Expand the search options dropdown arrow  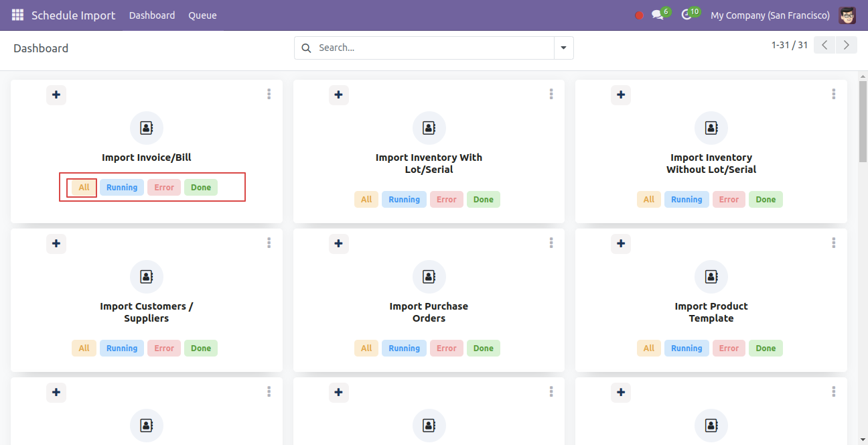tap(563, 48)
